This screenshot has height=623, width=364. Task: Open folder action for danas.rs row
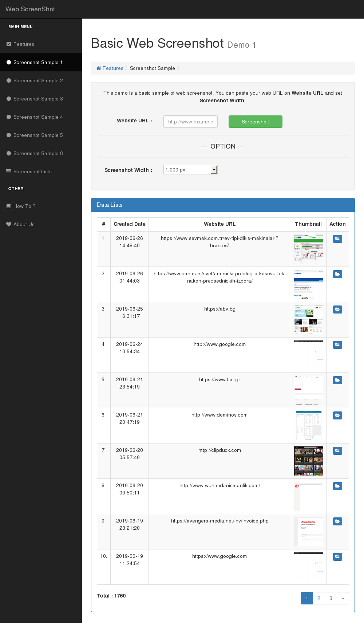click(337, 274)
